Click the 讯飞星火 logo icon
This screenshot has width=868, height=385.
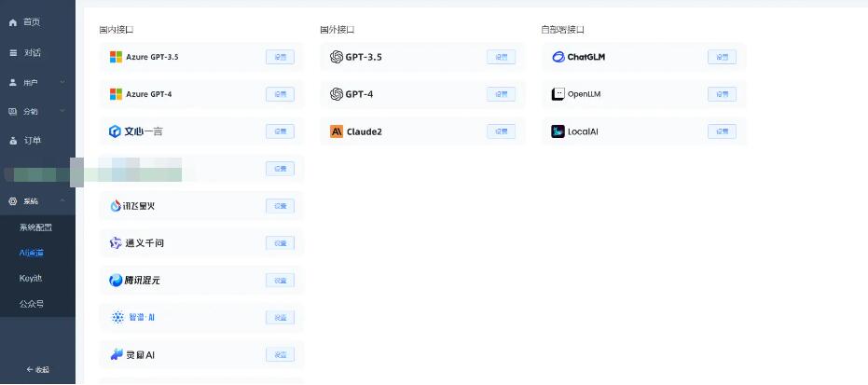[x=116, y=206]
